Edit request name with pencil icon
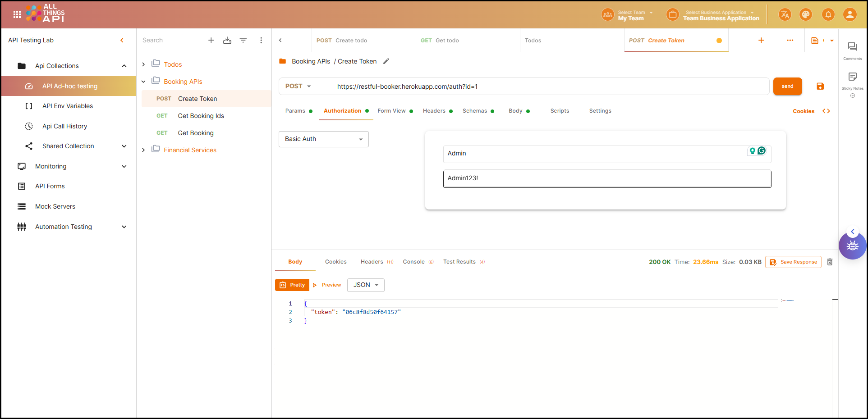The image size is (868, 419). (x=386, y=61)
